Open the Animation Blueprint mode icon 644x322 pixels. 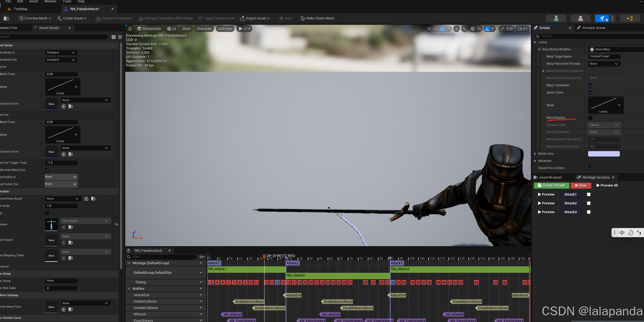click(630, 18)
